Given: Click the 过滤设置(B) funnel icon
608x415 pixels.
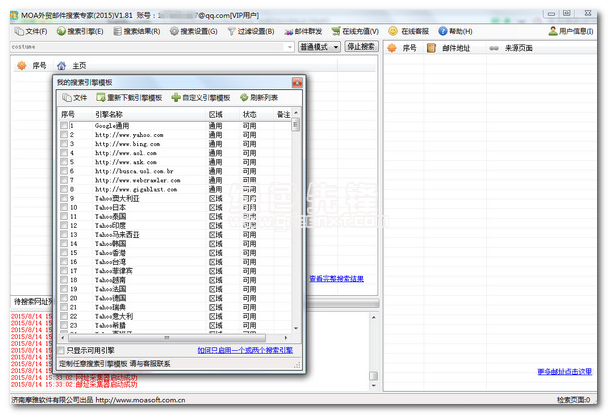Looking at the screenshot, I should 231,31.
